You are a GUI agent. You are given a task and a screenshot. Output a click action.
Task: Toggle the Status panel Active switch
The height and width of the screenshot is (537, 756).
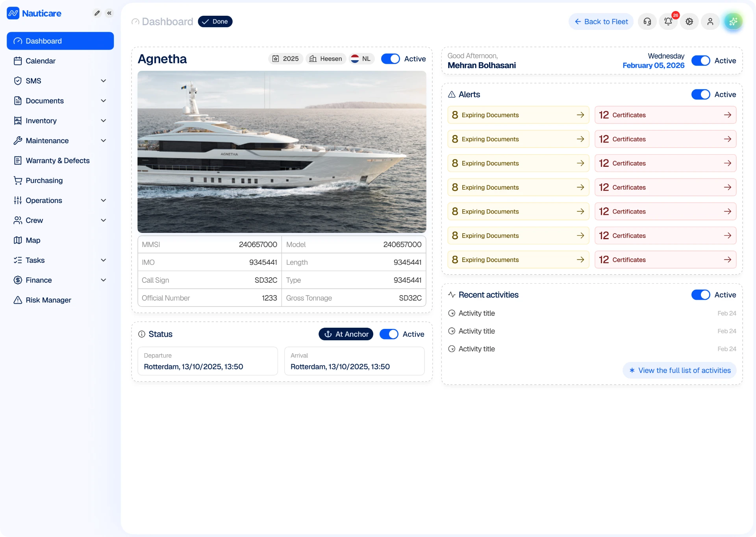pos(389,334)
